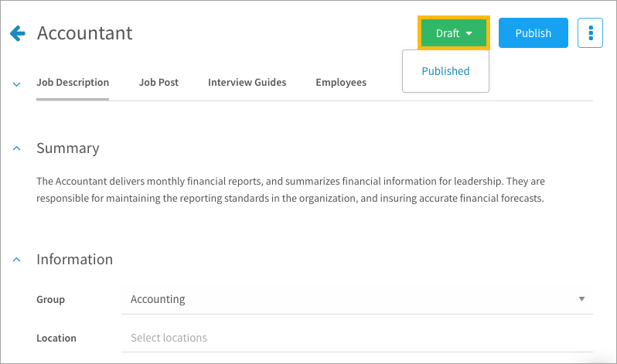Click the Summary description paragraph text
This screenshot has width=617, height=364.
pos(291,189)
